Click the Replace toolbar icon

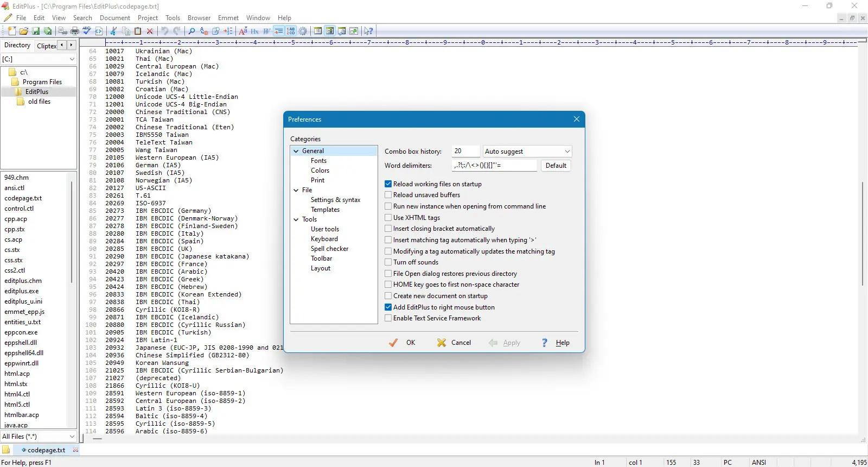click(203, 31)
